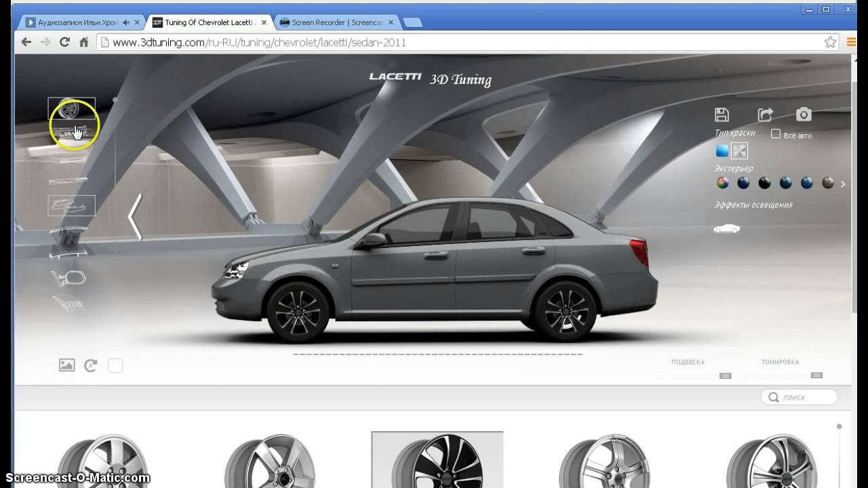The height and width of the screenshot is (488, 868).
Task: Select the second silver wheel thumbnail
Action: pos(270,461)
